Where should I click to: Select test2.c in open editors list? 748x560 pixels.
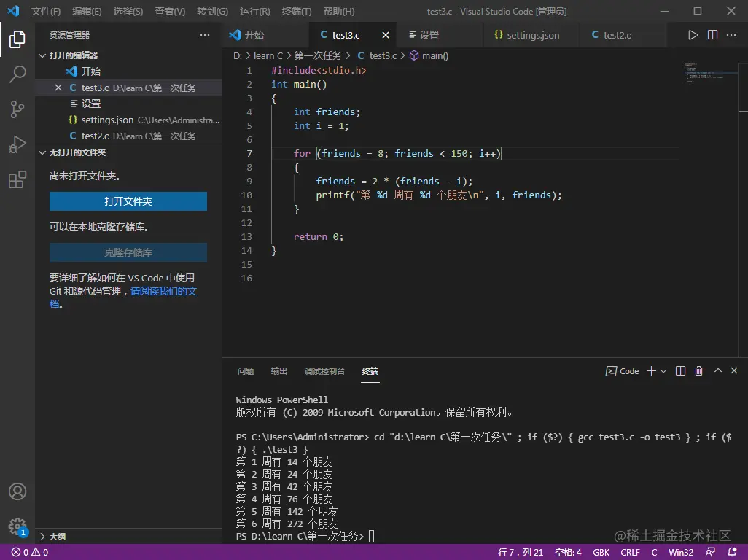point(95,136)
